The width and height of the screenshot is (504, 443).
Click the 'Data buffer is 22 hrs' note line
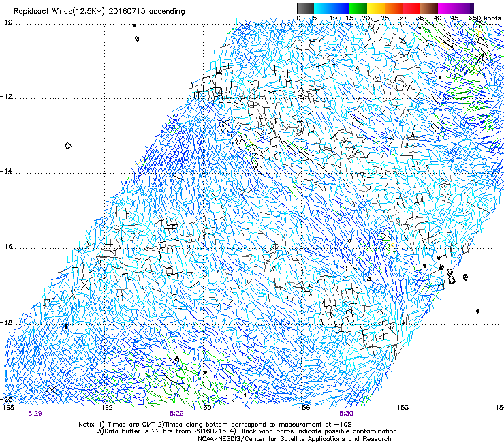(161, 431)
